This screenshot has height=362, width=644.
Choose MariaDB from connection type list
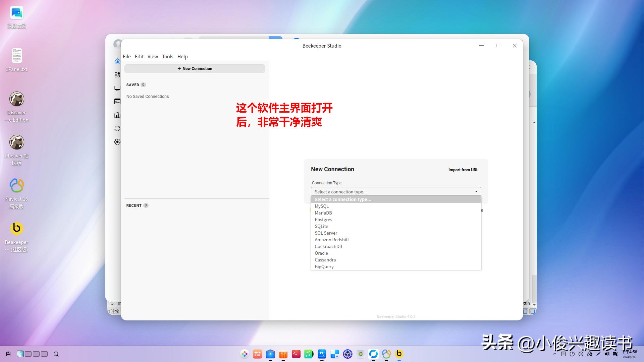[x=396, y=213]
